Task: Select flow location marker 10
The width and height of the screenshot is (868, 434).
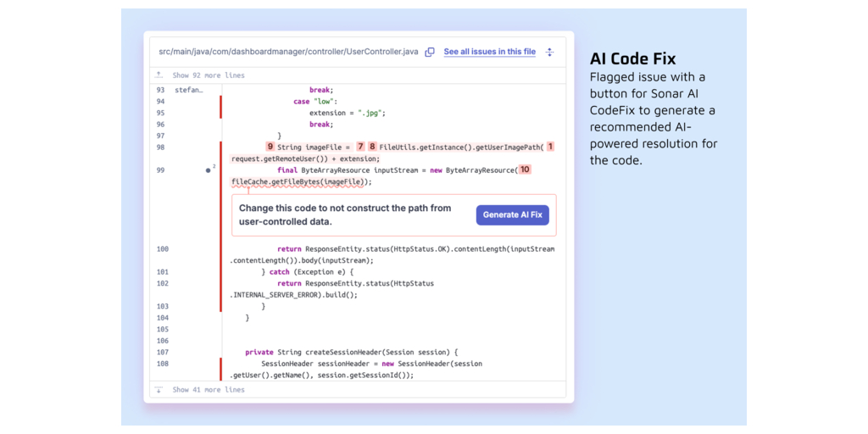Action: [x=525, y=170]
